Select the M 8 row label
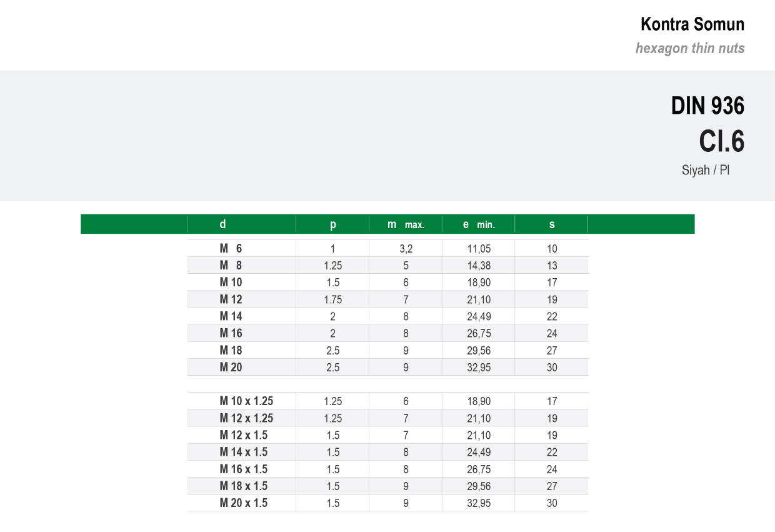775x532 pixels. [231, 265]
